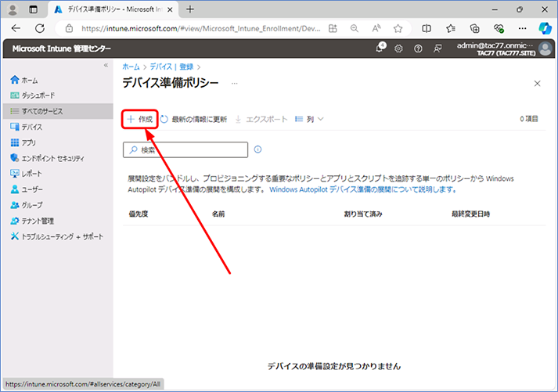Open Intune settings gear icon
558x392 pixels.
398,49
